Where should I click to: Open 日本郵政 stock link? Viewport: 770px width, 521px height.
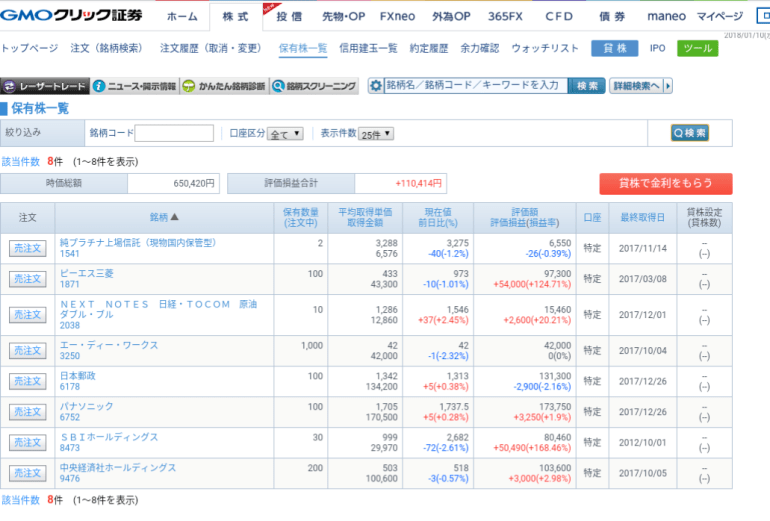[x=78, y=376]
